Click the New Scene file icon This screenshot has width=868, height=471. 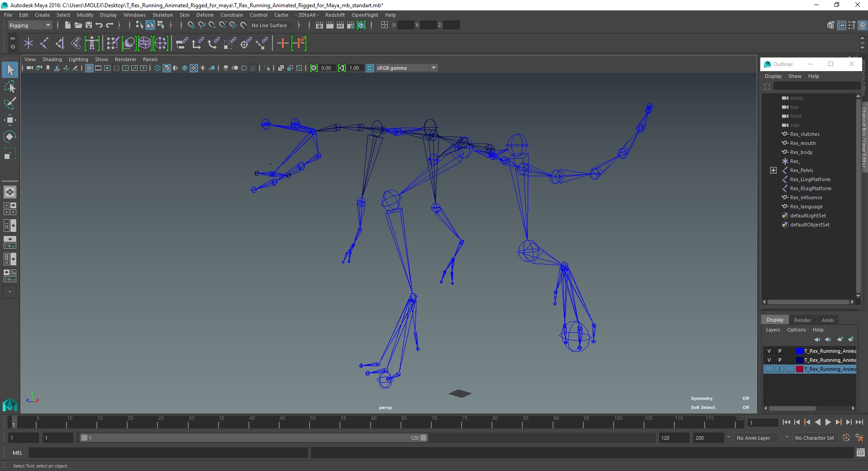click(67, 25)
